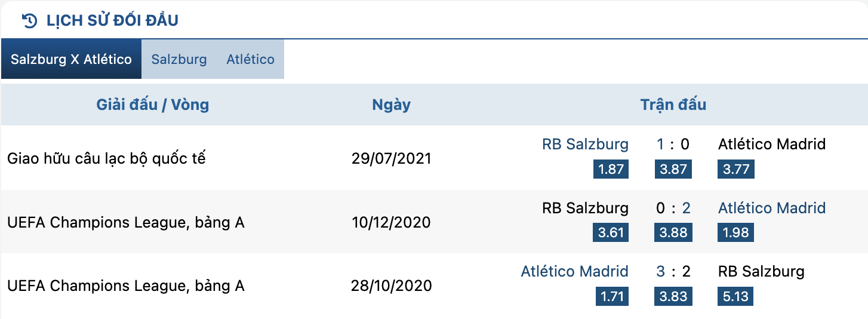Viewport: 868px width, 319px height.
Task: Click the 5.13 odds for RB Salzburg
Action: coord(736,296)
